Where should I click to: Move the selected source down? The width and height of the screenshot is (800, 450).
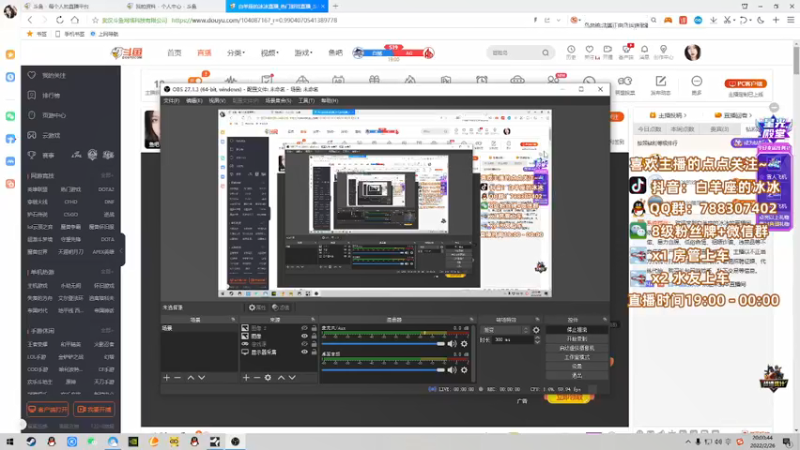point(292,378)
